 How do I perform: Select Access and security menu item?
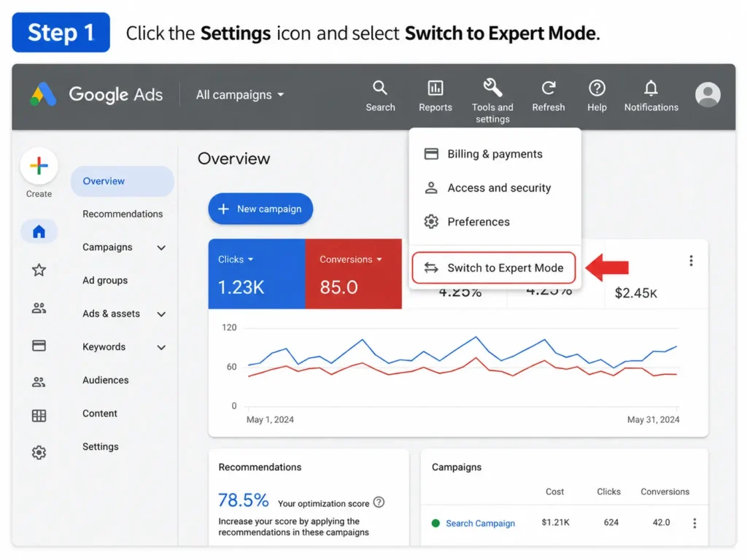point(495,187)
